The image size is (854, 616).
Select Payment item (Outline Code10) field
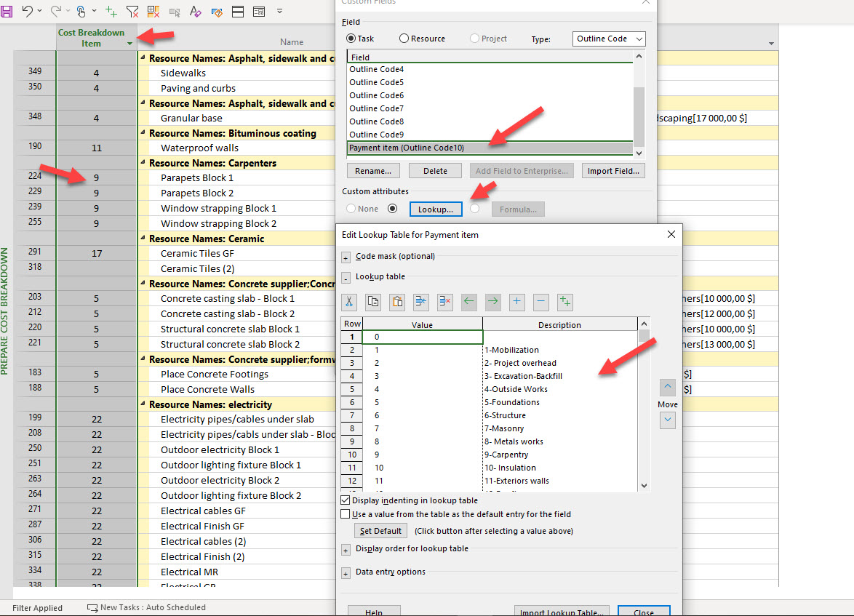406,148
